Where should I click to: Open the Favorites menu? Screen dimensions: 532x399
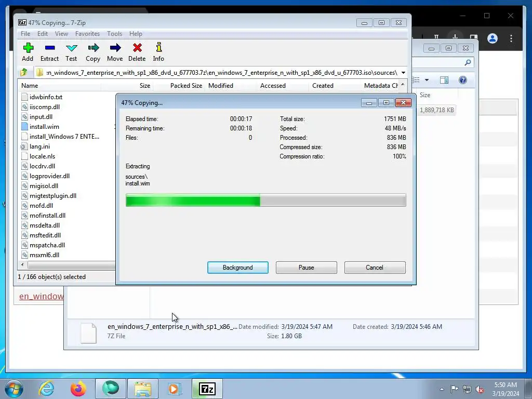[x=87, y=34]
